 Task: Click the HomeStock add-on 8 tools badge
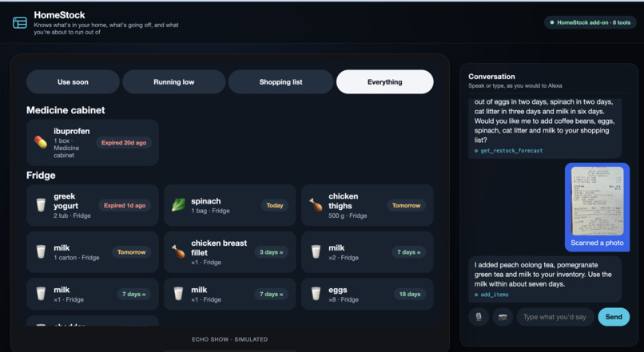[x=590, y=22]
